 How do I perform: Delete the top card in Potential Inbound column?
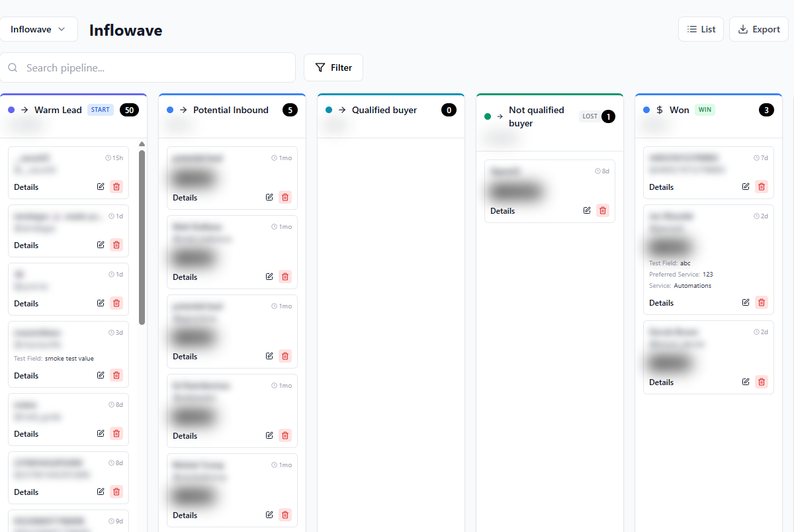point(285,197)
